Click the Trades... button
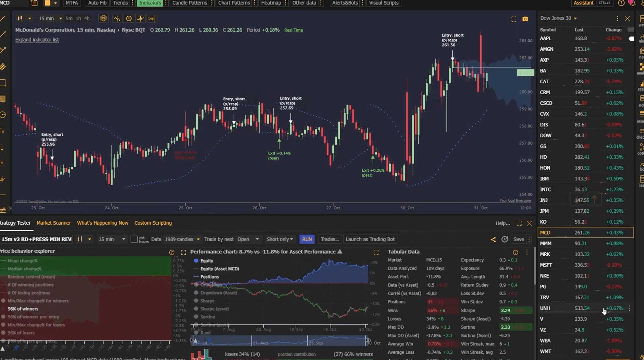 pos(330,239)
